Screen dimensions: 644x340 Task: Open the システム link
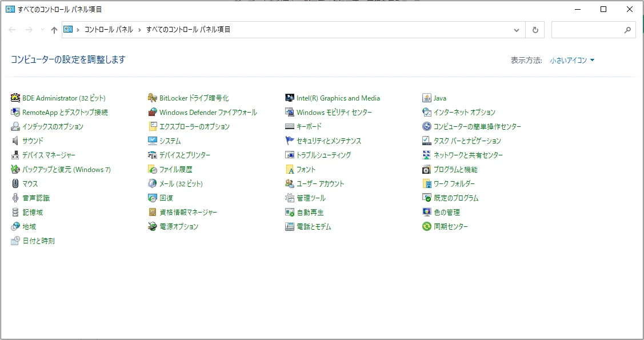(170, 141)
